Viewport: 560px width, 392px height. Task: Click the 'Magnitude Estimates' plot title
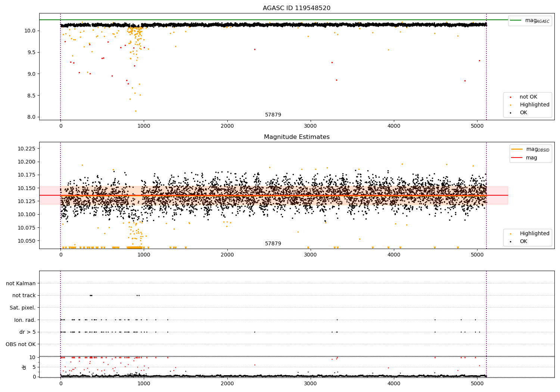click(x=297, y=137)
